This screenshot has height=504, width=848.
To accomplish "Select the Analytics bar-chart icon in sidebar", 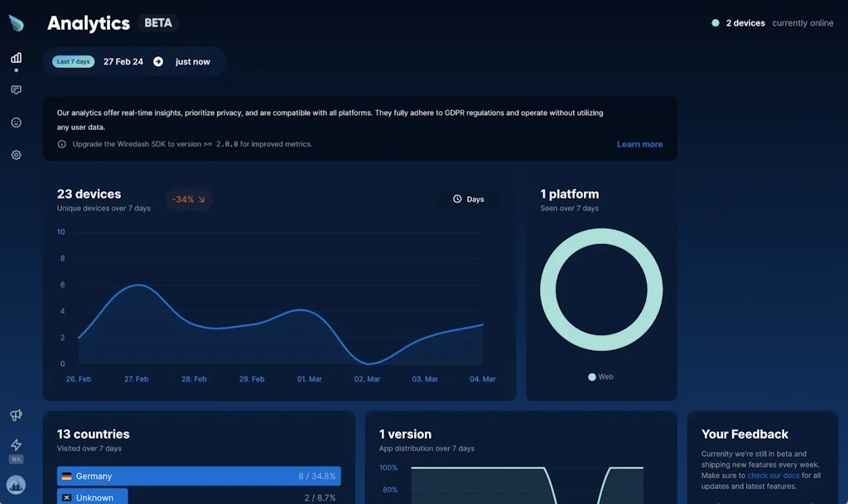I will (x=16, y=59).
